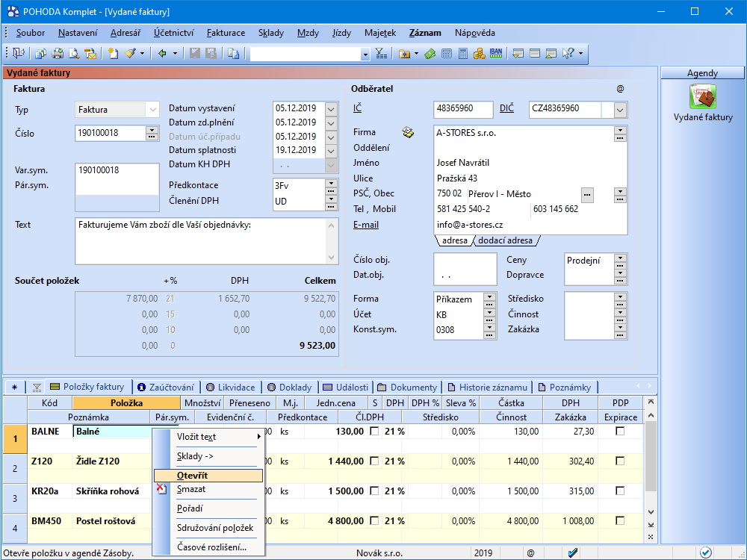
Task: Create a new record with the new document icon
Action: (x=113, y=53)
